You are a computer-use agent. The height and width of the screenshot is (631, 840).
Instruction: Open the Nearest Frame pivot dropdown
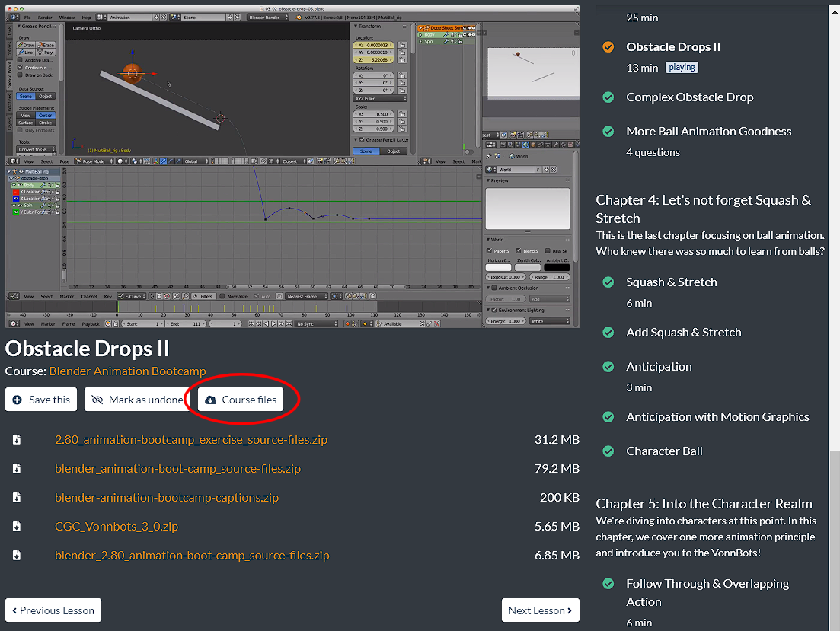coord(306,296)
